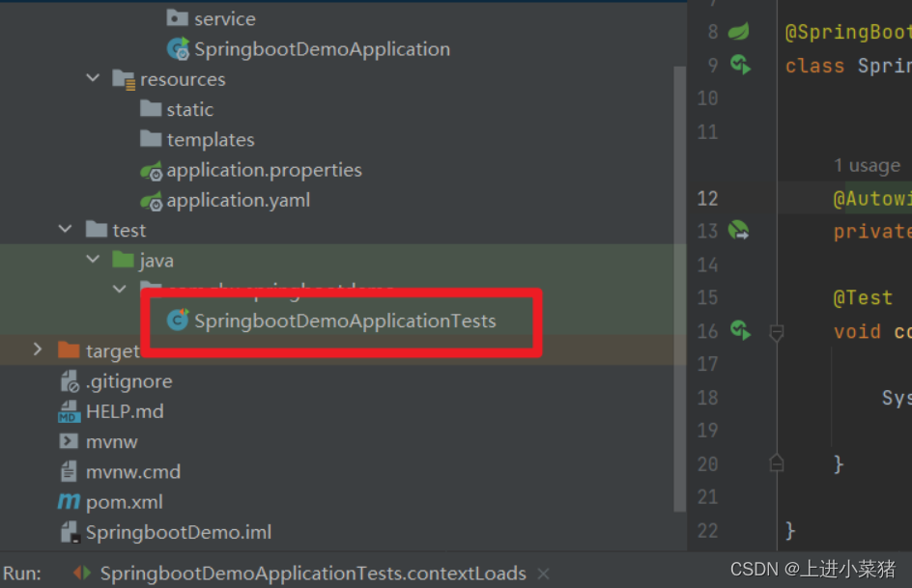Select SpringbootDemoApplicationTests in the project tree

pyautogui.click(x=344, y=321)
